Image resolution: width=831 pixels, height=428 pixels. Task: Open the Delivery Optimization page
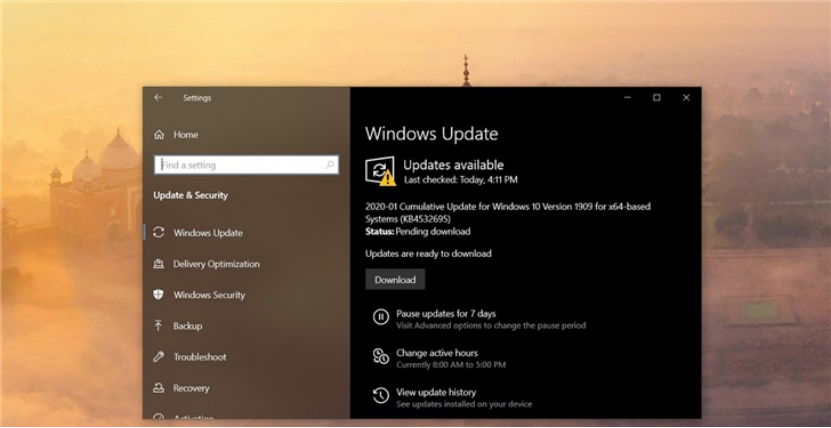pyautogui.click(x=216, y=264)
